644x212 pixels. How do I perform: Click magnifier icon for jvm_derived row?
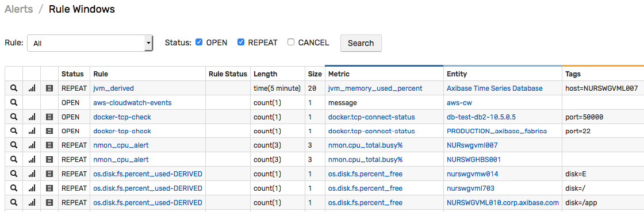pos(14,88)
